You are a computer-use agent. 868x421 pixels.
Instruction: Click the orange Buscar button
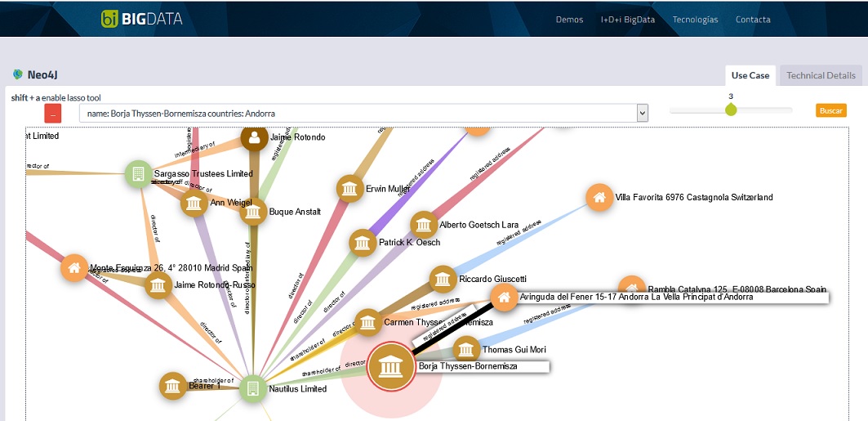pos(831,110)
